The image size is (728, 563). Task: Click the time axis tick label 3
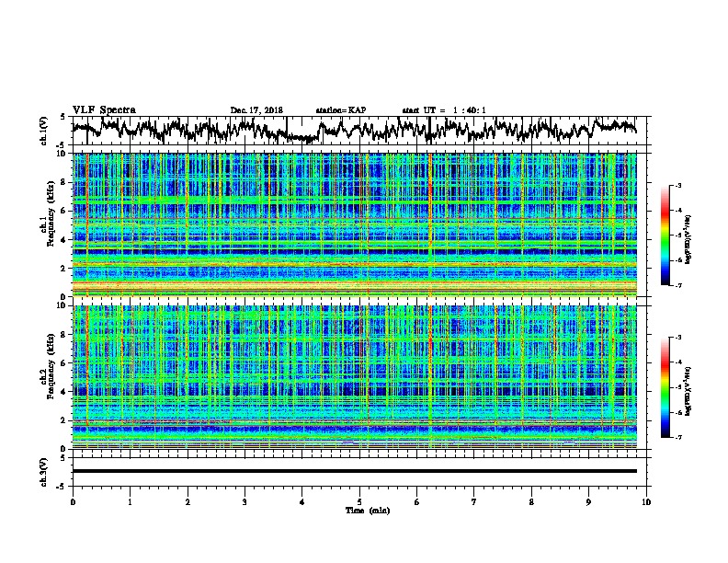point(245,502)
